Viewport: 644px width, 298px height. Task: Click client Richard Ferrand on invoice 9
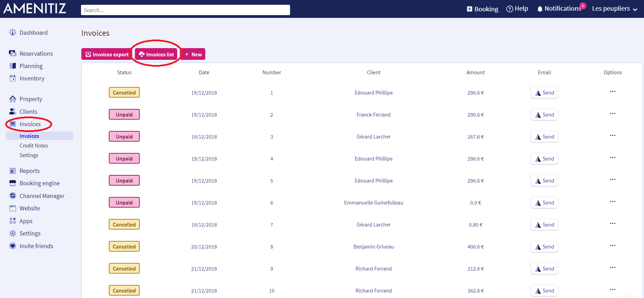click(373, 269)
